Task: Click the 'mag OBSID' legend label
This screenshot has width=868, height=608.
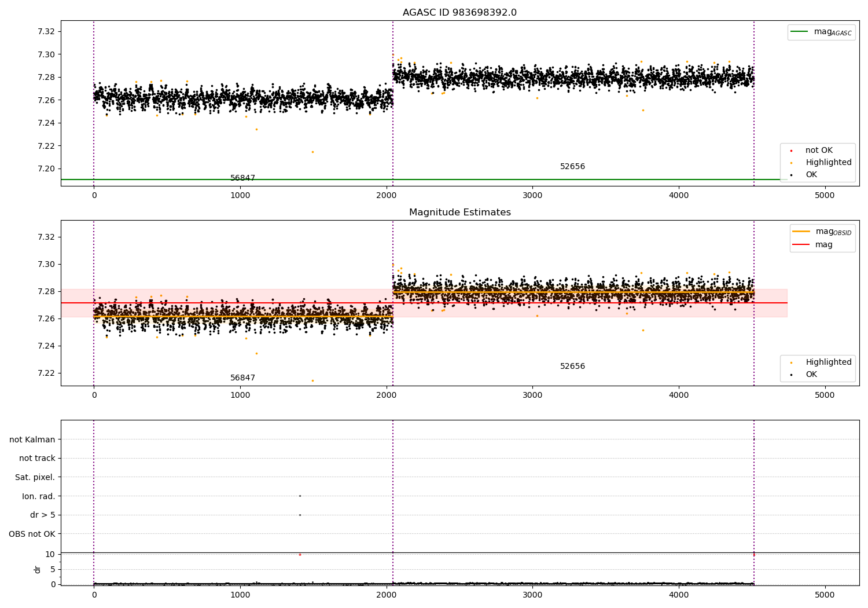Action: (x=833, y=232)
